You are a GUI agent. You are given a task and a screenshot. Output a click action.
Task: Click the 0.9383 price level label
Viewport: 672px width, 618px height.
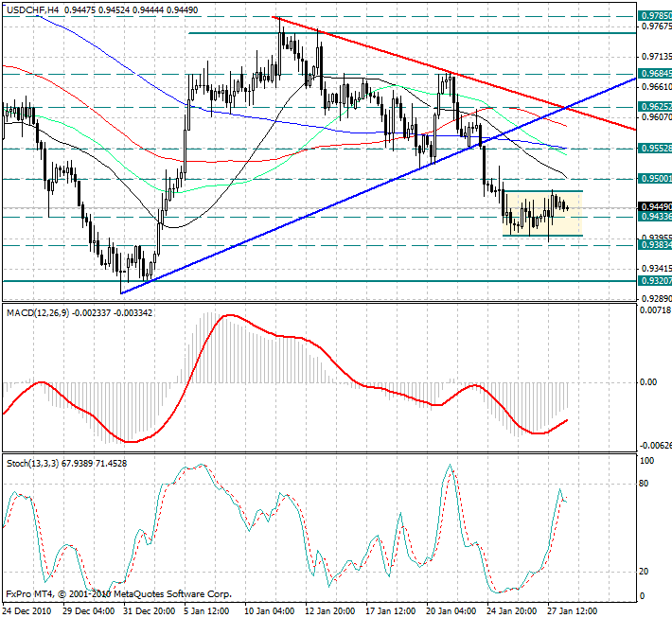[x=655, y=244]
